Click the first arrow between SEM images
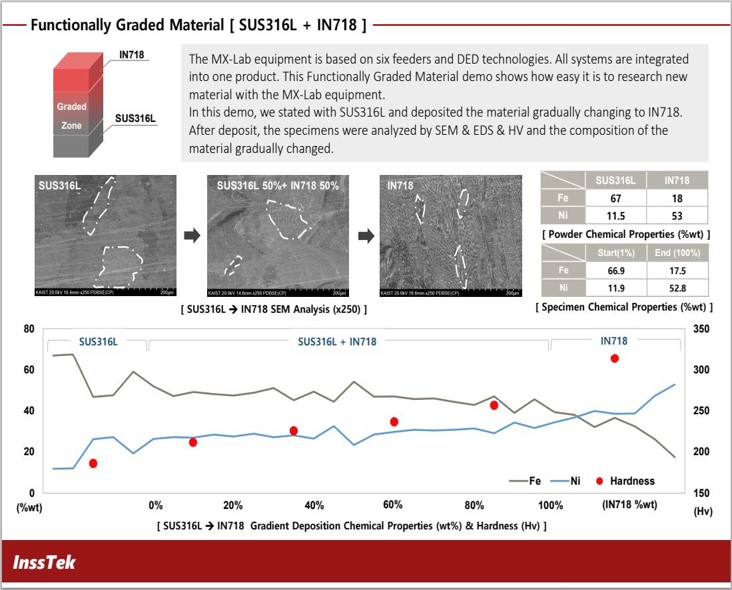The height and width of the screenshot is (590, 732). [192, 235]
